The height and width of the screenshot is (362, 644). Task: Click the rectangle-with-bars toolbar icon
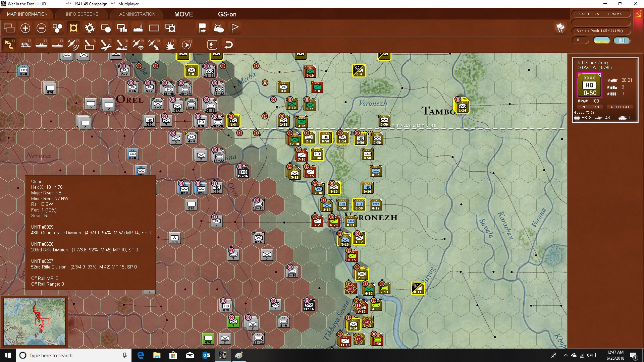click(x=122, y=28)
